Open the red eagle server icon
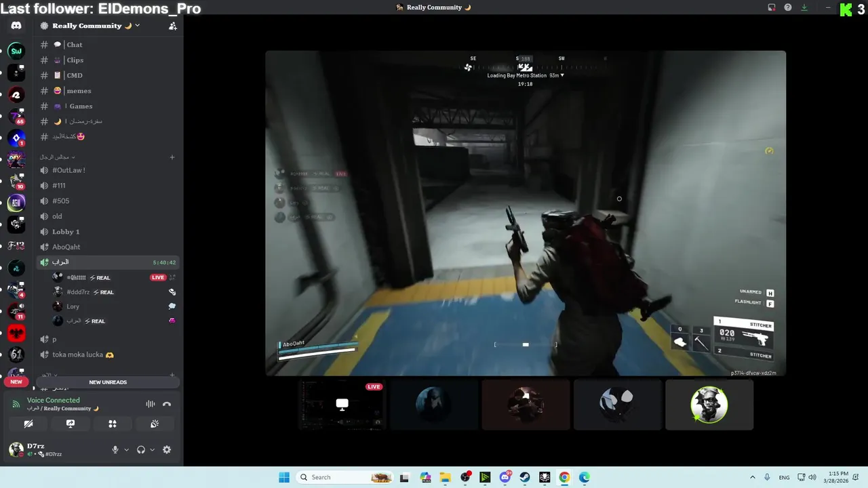The height and width of the screenshot is (488, 868). [16, 333]
